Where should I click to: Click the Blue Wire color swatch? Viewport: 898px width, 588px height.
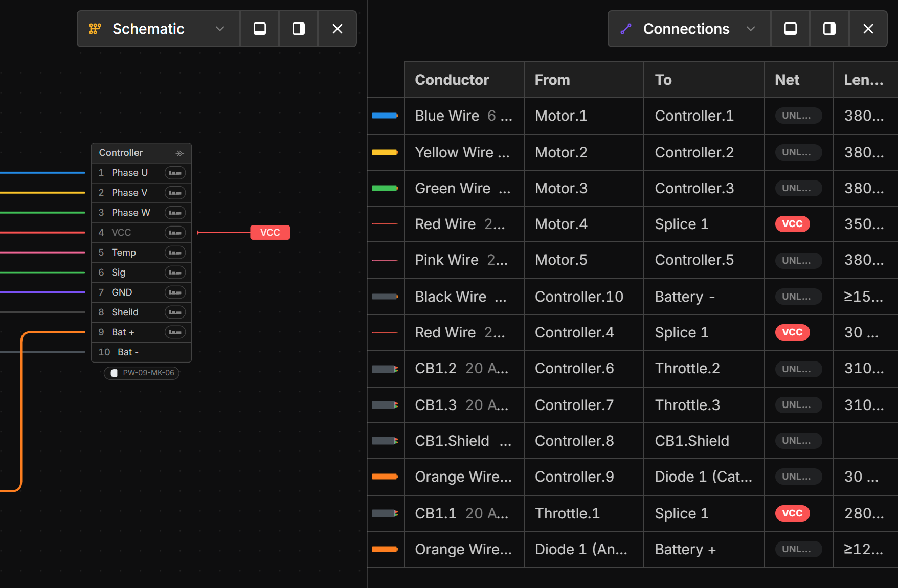385,116
